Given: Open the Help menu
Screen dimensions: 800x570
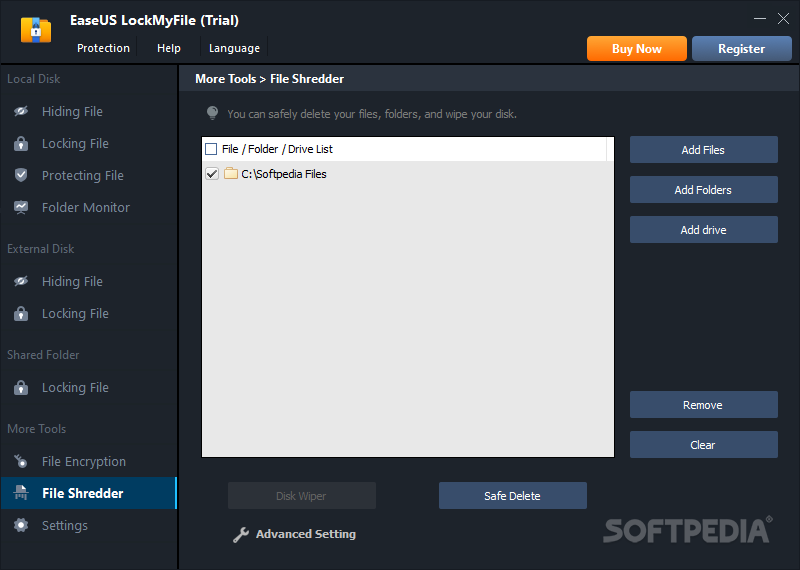Looking at the screenshot, I should point(169,48).
